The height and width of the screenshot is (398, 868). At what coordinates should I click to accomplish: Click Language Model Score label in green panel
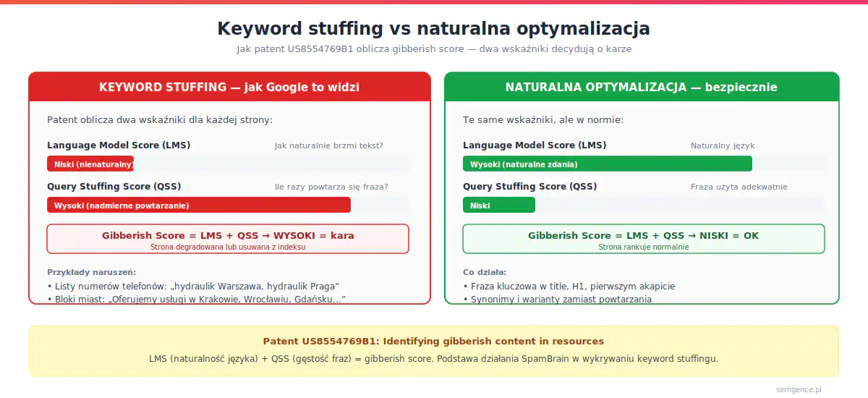coord(535,145)
